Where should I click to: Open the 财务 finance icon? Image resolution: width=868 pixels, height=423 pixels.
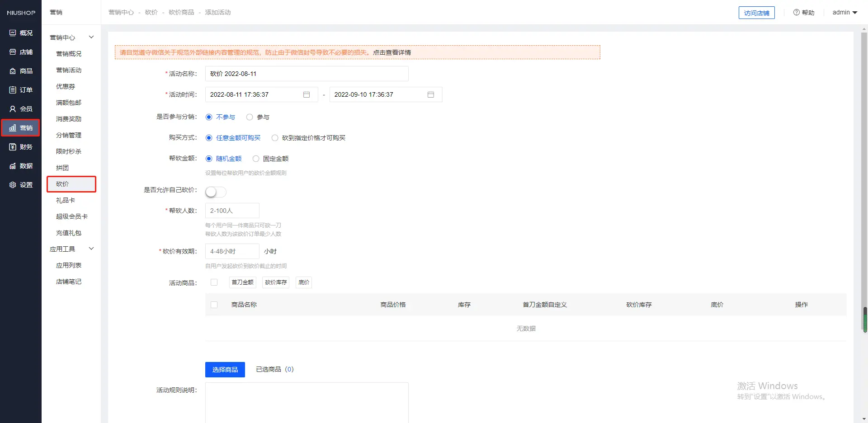(x=13, y=147)
